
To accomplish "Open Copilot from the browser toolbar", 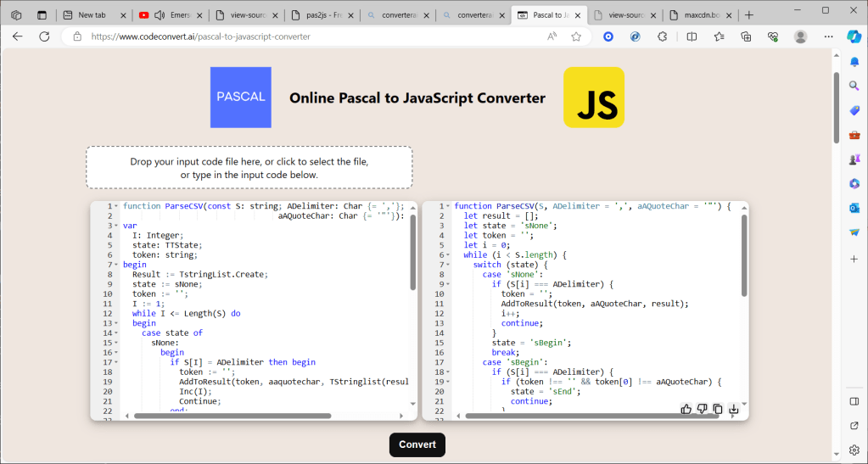I will click(854, 36).
